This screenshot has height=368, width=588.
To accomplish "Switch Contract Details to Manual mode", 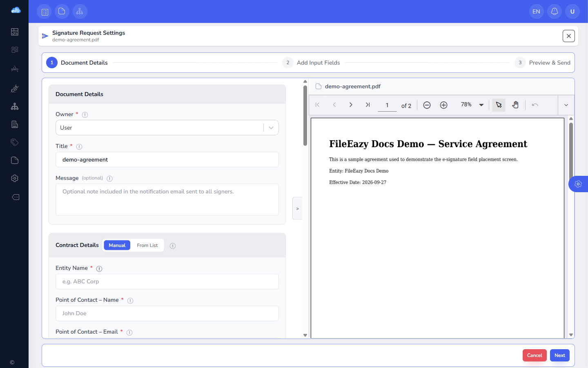I will pyautogui.click(x=117, y=245).
